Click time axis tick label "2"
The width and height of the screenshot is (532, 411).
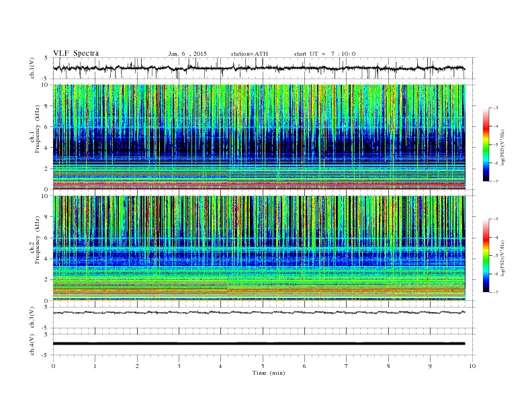pyautogui.click(x=137, y=366)
